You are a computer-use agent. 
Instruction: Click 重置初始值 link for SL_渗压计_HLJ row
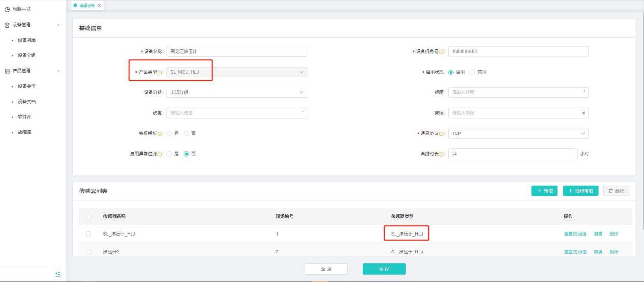pyautogui.click(x=575, y=234)
